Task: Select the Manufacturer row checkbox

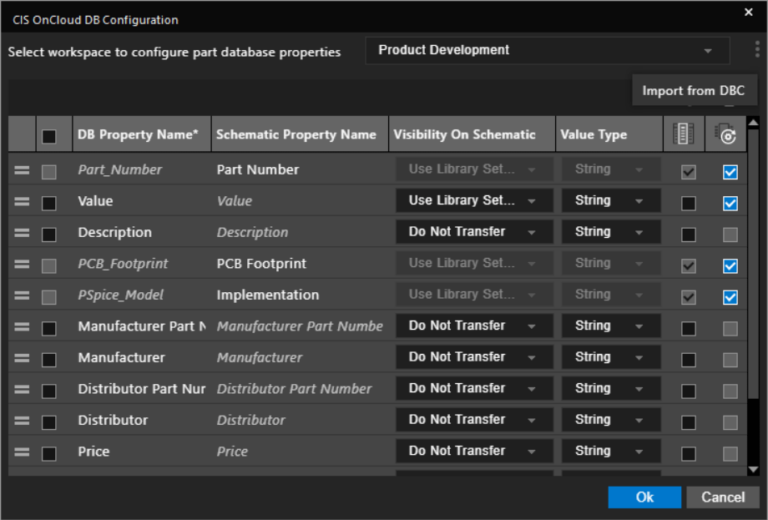Action: point(49,359)
